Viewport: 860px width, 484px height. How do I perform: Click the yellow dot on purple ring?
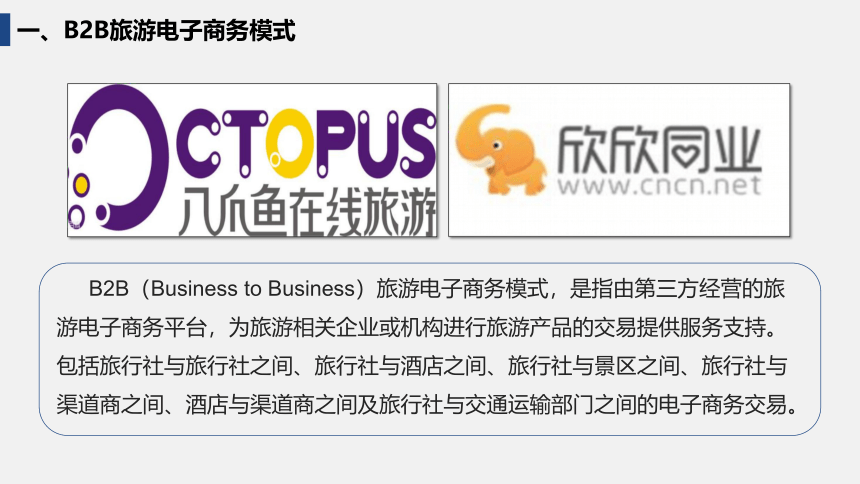81,185
